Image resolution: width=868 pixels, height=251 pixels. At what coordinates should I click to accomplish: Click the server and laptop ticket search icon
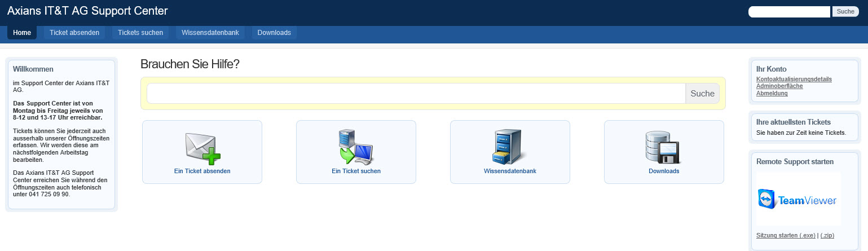[x=356, y=147]
